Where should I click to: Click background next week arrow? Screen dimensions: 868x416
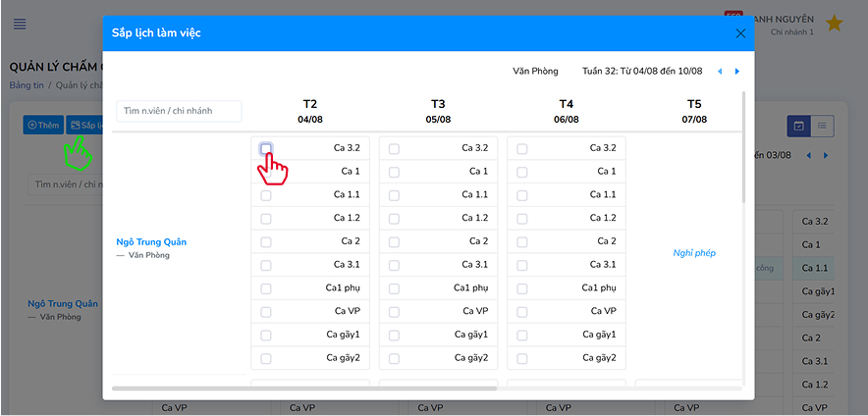[x=826, y=155]
